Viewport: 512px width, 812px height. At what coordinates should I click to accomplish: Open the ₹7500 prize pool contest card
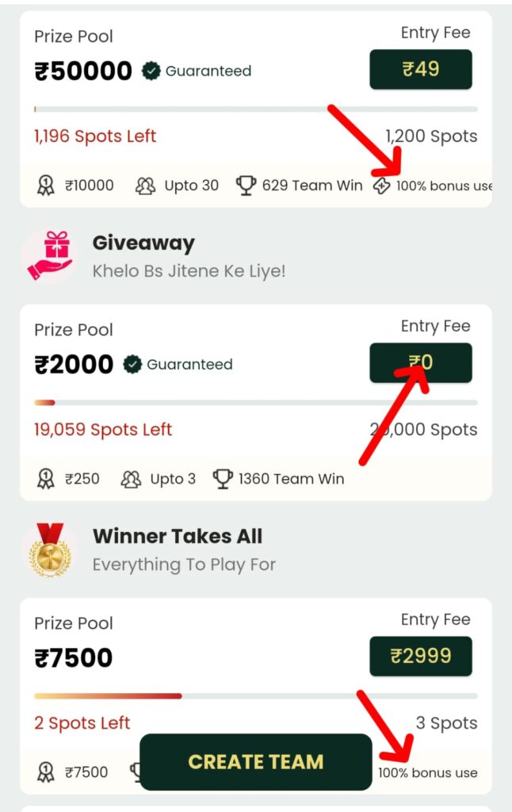(x=256, y=695)
